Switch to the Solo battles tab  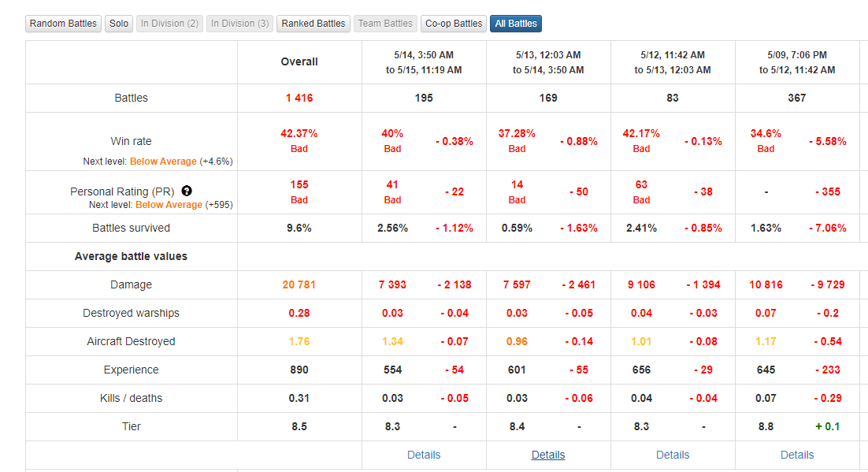119,24
